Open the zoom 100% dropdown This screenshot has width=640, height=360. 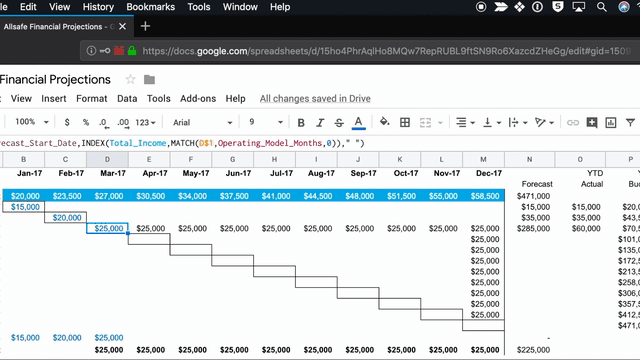click(x=32, y=122)
